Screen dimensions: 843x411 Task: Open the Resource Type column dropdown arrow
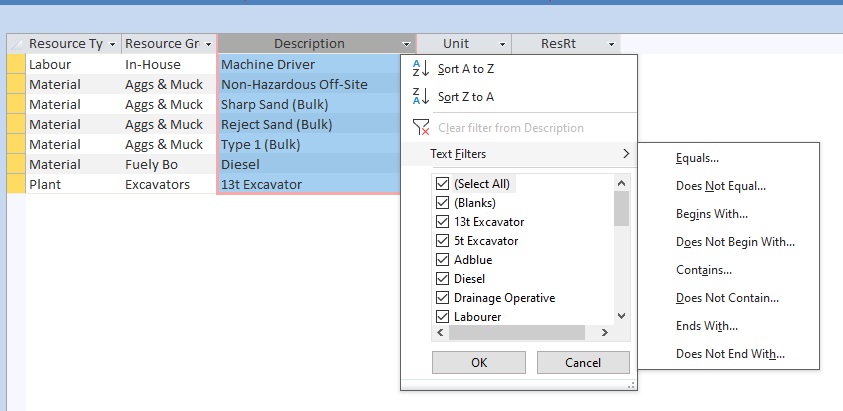tap(113, 44)
